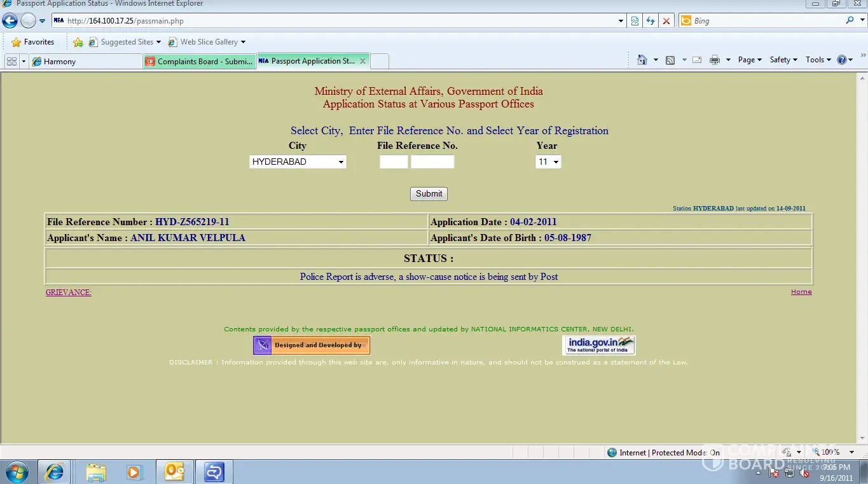Click the Internet Explorer taskbar icon

pos(55,472)
